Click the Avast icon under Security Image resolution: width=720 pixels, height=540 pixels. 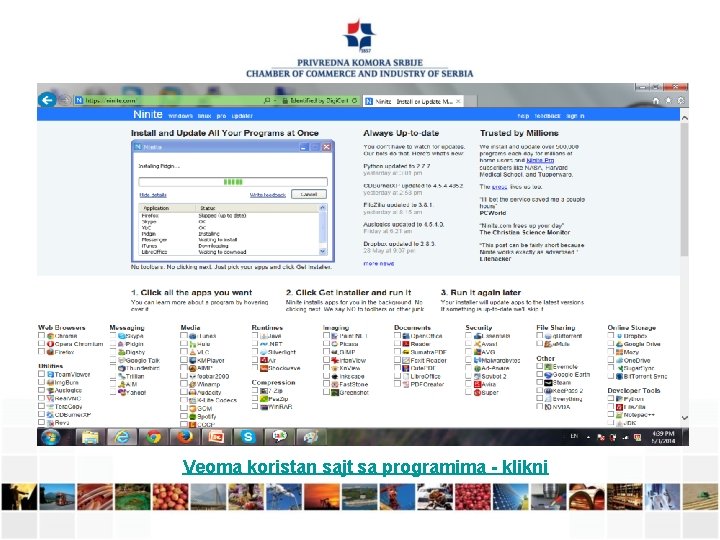[x=478, y=344]
